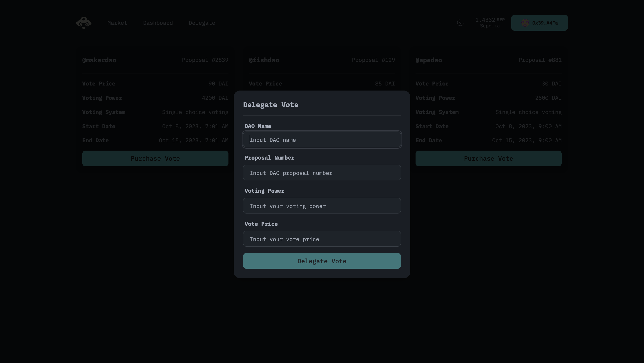Click the DAO Name field label
The width and height of the screenshot is (644, 363).
pos(258,126)
